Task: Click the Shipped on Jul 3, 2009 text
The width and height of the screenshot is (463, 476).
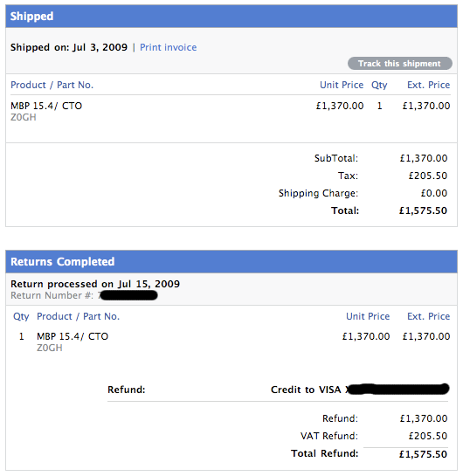Action: tap(69, 47)
